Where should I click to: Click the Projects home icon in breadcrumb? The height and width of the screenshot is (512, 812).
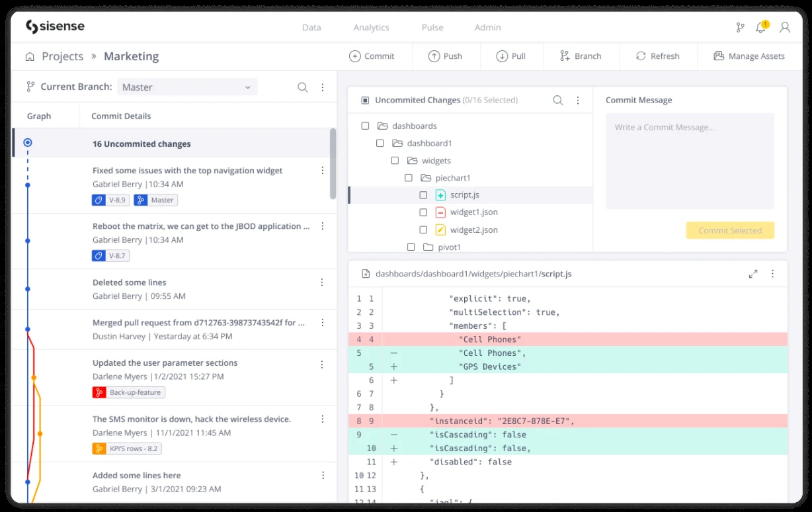(30, 57)
